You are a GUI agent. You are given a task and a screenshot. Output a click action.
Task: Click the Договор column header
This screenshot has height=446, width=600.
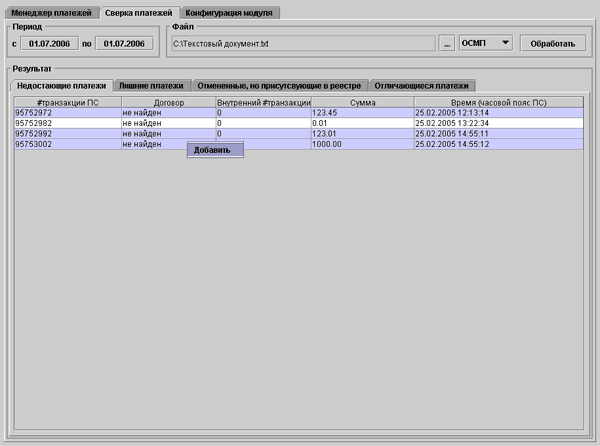click(x=168, y=102)
